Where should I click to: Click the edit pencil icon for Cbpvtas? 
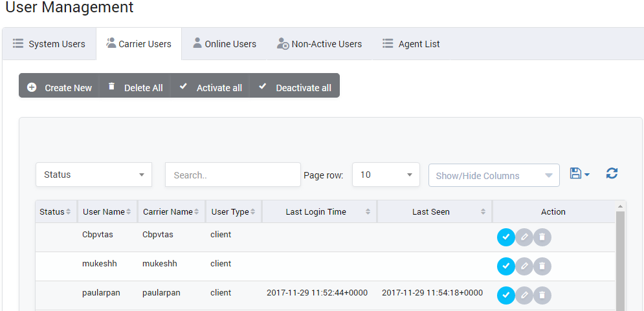[x=524, y=237]
